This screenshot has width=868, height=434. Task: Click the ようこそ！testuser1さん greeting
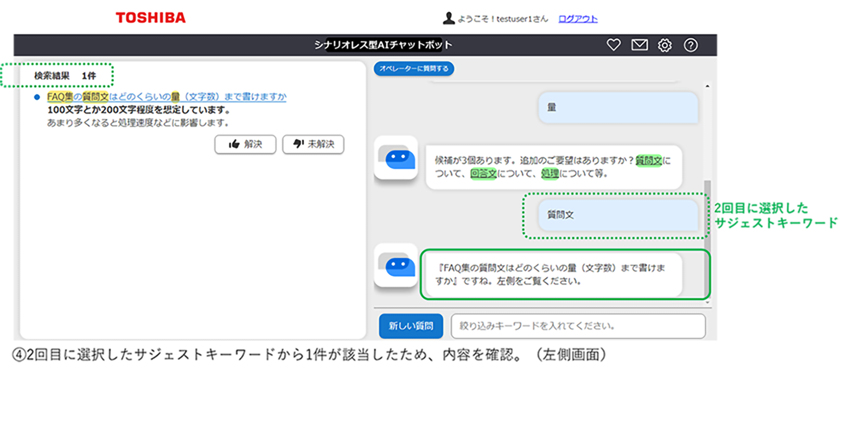coord(503,19)
